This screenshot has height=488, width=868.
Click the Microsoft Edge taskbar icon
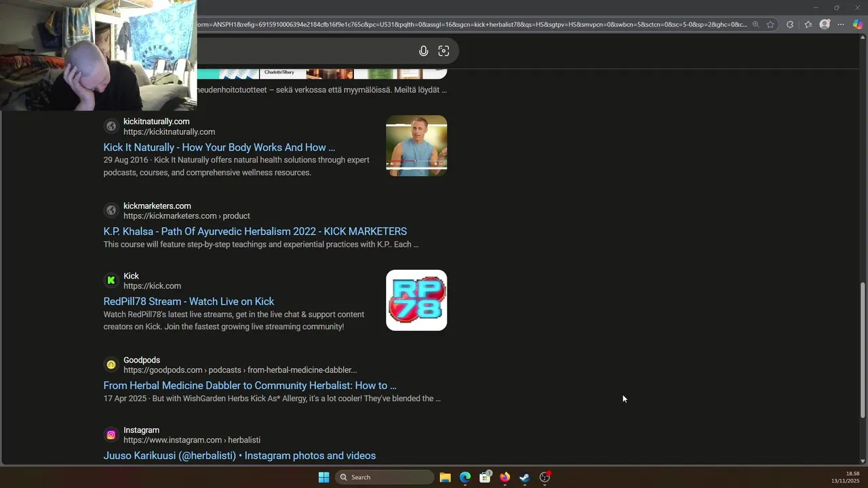[x=465, y=477]
